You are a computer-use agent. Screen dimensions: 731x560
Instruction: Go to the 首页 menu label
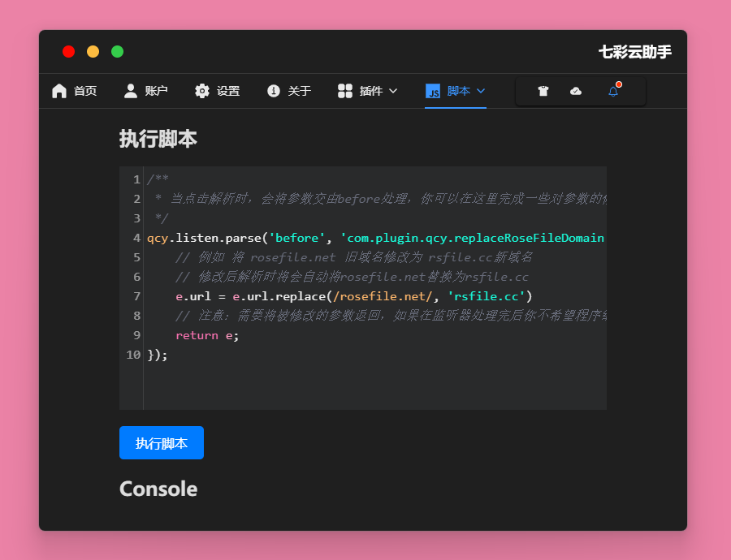[85, 91]
